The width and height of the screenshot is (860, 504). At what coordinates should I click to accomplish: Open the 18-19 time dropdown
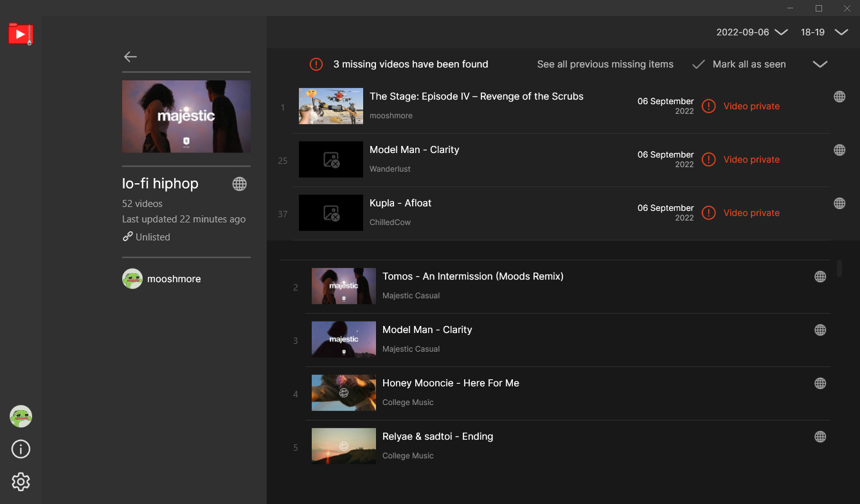(825, 32)
